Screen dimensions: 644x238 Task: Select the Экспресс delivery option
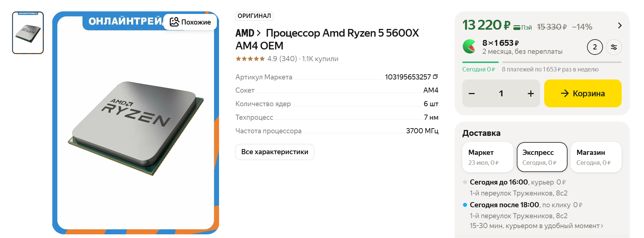coord(542,157)
